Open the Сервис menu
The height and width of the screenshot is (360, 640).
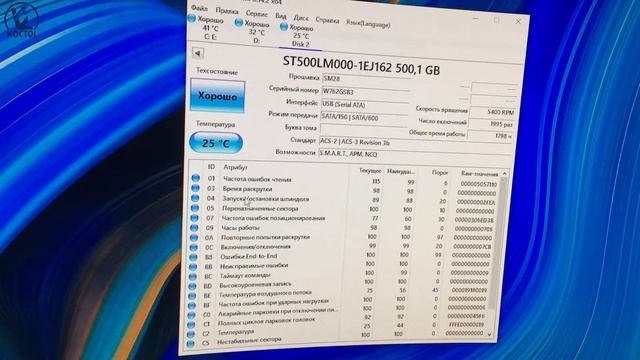257,14
